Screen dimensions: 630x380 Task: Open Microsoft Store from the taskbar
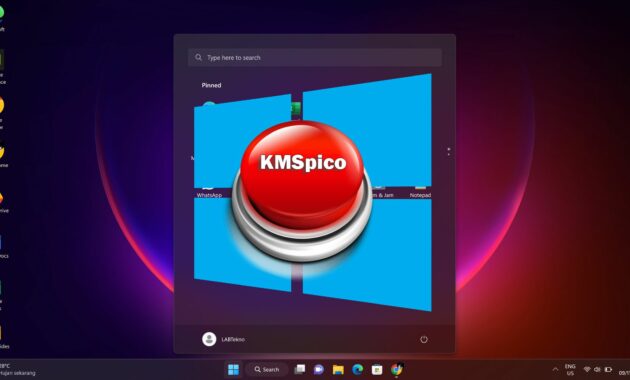pos(376,370)
